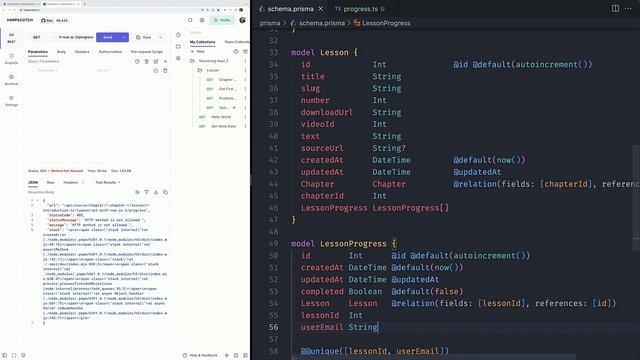Open the Hello World request
Screen dimensions: 640x360
pyautogui.click(x=221, y=117)
